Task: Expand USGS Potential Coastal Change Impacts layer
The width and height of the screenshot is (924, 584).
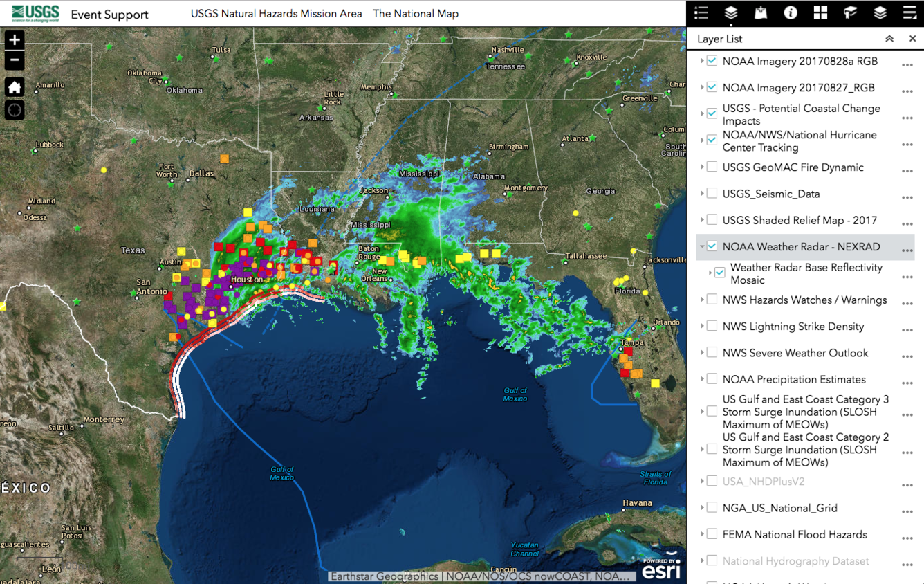Action: pos(702,113)
